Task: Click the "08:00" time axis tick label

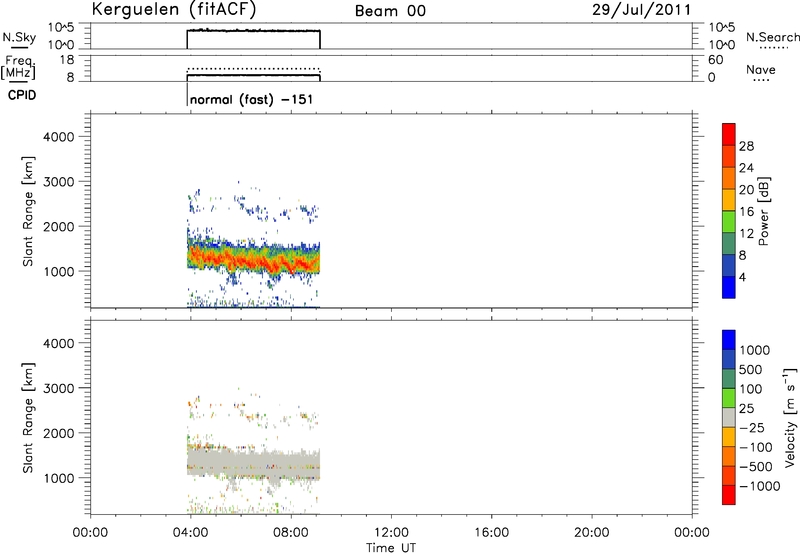Action: [x=291, y=533]
